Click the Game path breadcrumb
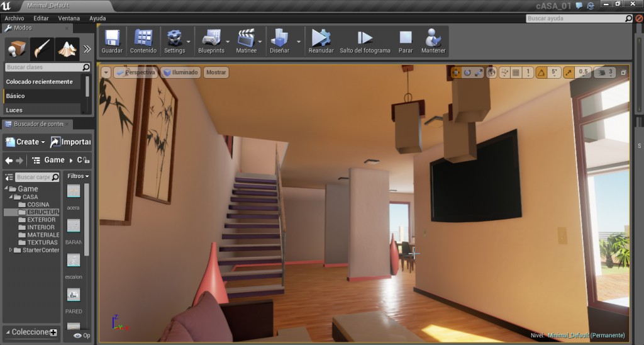The height and width of the screenshot is (345, 644). click(54, 161)
